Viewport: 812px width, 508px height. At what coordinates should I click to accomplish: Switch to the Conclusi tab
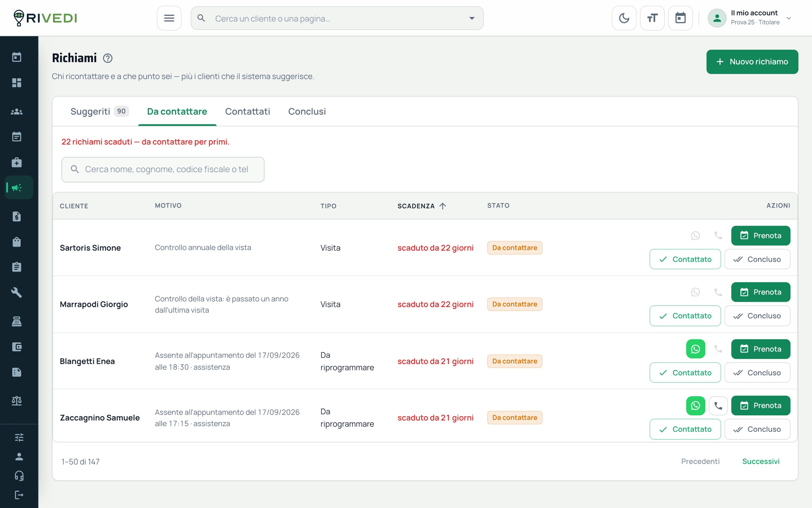click(x=307, y=111)
